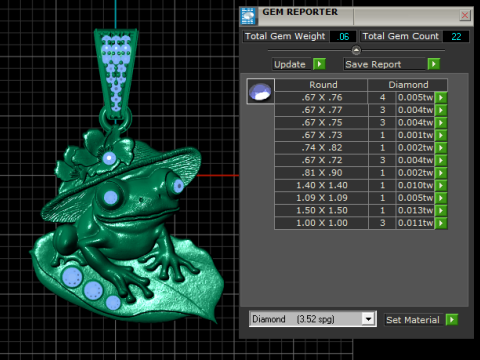Select the 1.00 X 1.00 size cell
Image resolution: width=480 pixels, height=360 pixels.
point(322,223)
